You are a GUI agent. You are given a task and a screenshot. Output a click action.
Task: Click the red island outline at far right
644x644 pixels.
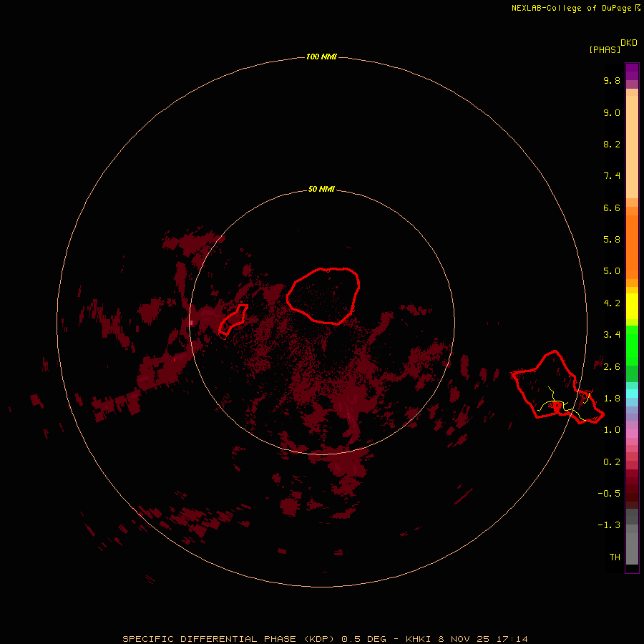tap(557, 387)
